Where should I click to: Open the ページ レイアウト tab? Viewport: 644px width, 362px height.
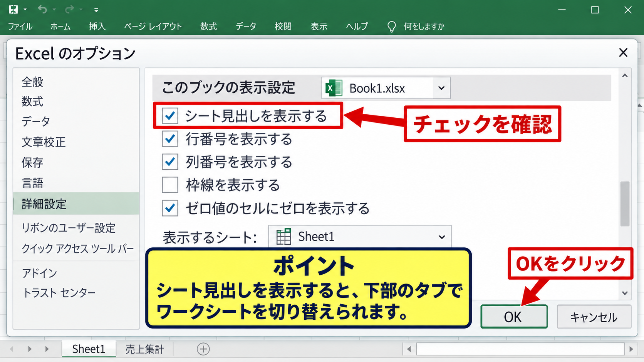coord(153,27)
